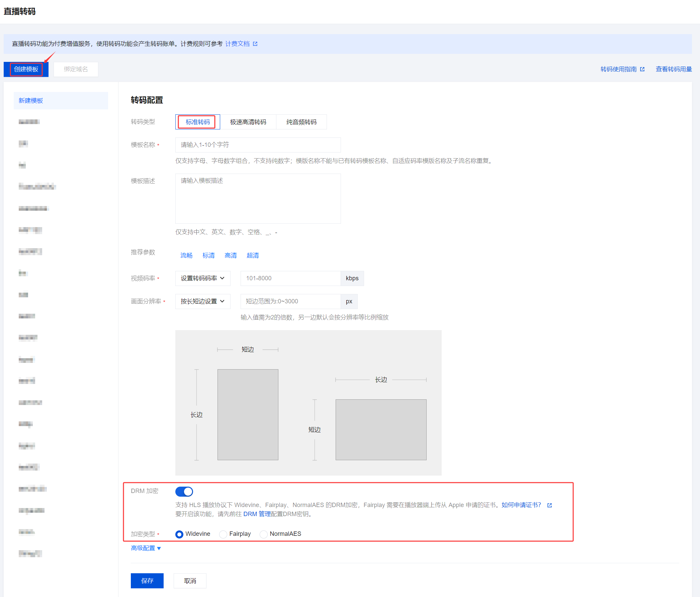Select 新建模板 in the left sidebar
The width and height of the screenshot is (700, 597).
coord(31,101)
